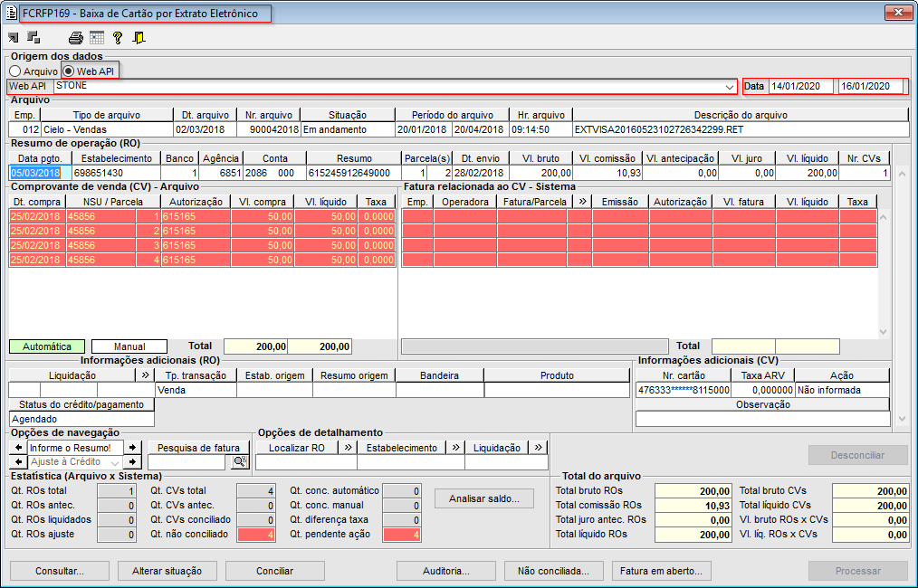Click the red Qt. não conciliado value
This screenshot has height=588, width=918.
(x=256, y=534)
